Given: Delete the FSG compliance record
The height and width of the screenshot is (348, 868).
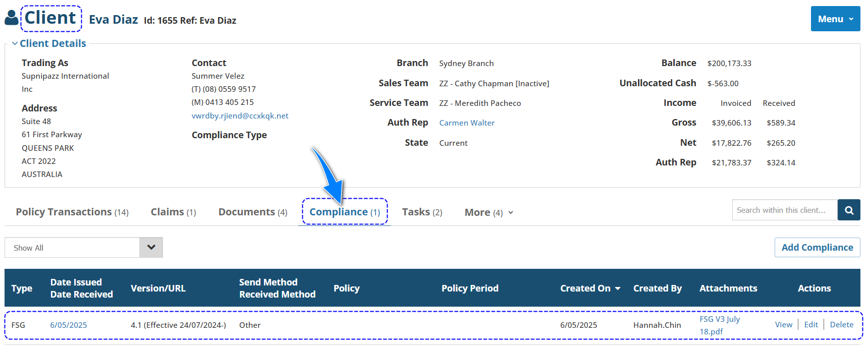Looking at the screenshot, I should point(842,325).
